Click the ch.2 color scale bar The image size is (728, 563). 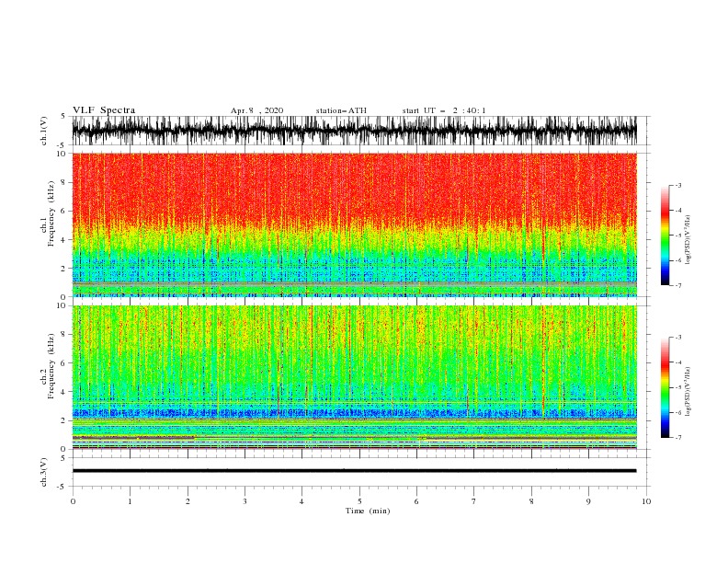coord(665,387)
